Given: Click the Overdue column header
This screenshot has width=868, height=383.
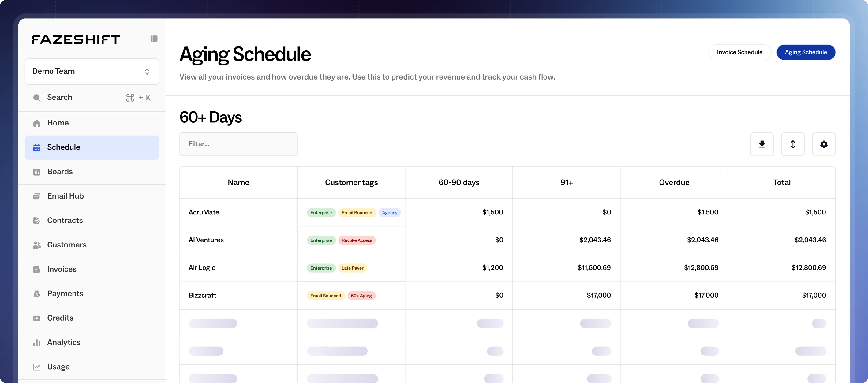Looking at the screenshot, I should 674,182.
